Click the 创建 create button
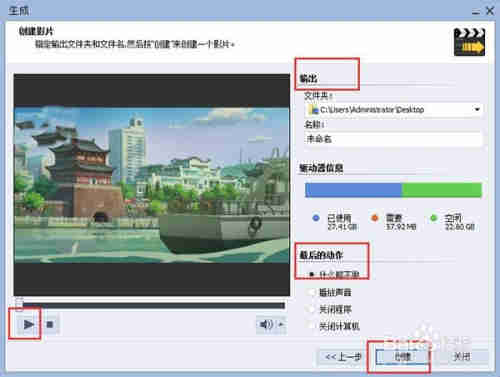The height and width of the screenshot is (377, 500). [402, 357]
